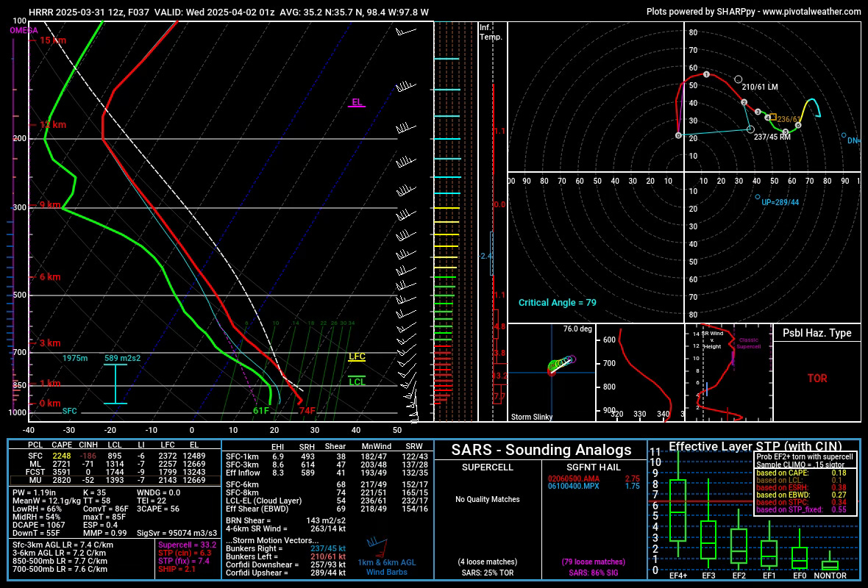Click the magenta 'EL' label on skew-T
Image resolution: width=868 pixels, height=588 pixels.
357,101
